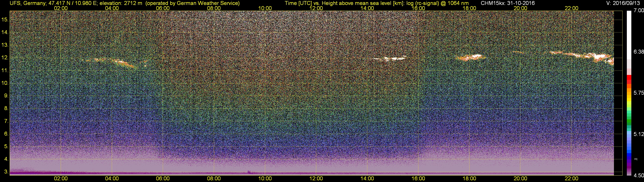Click the '5.' height axis label
This screenshot has height=182, width=644.
coord(6,147)
